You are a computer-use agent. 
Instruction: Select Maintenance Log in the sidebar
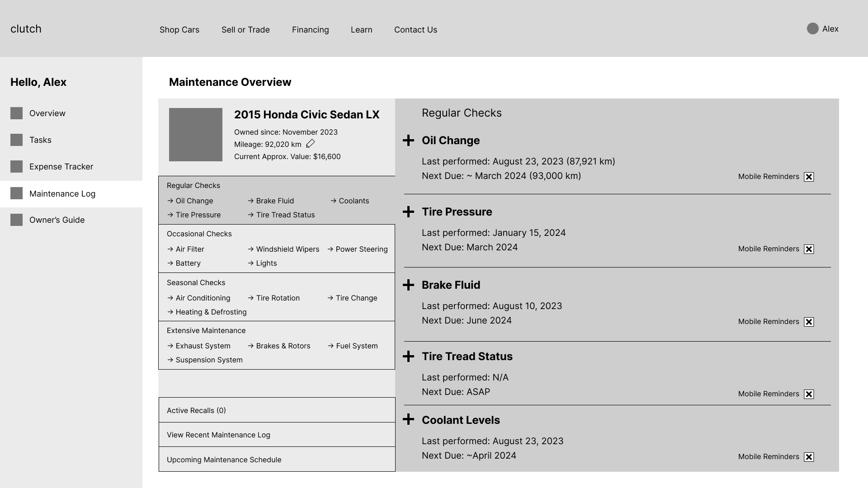(71, 194)
